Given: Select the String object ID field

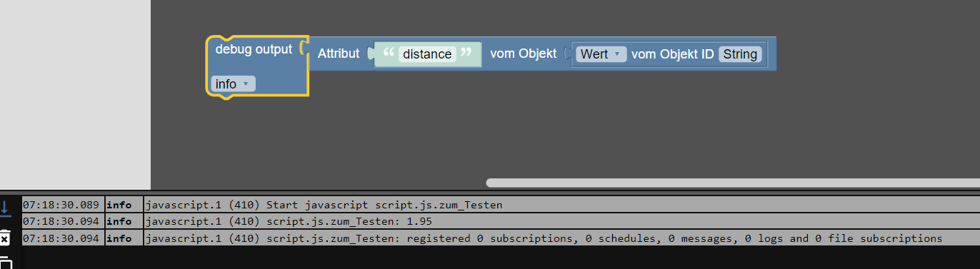Looking at the screenshot, I should [x=740, y=54].
